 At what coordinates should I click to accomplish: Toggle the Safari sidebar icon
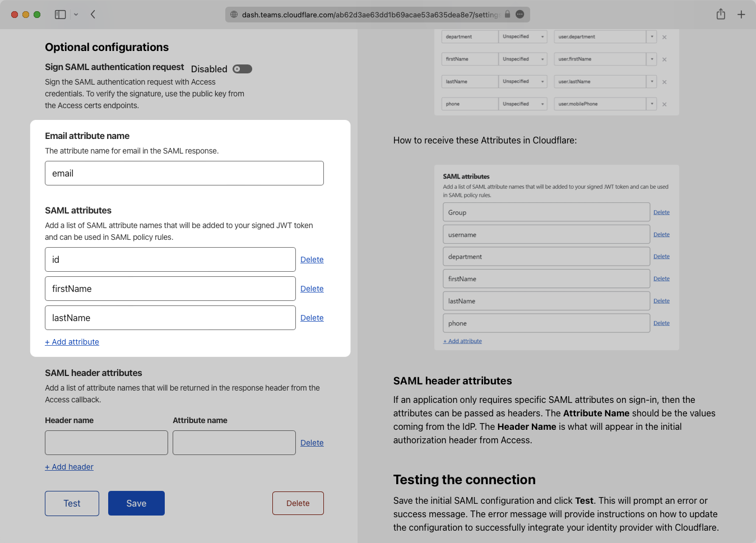click(60, 14)
